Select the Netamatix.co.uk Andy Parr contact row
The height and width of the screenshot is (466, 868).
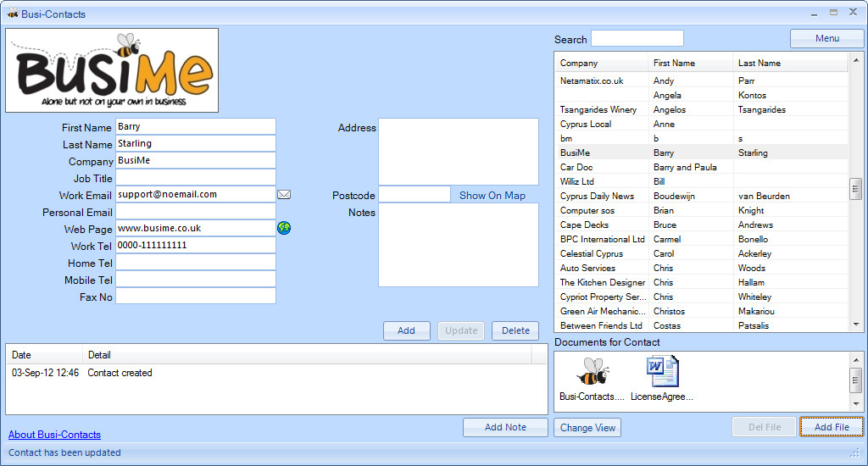[701, 80]
